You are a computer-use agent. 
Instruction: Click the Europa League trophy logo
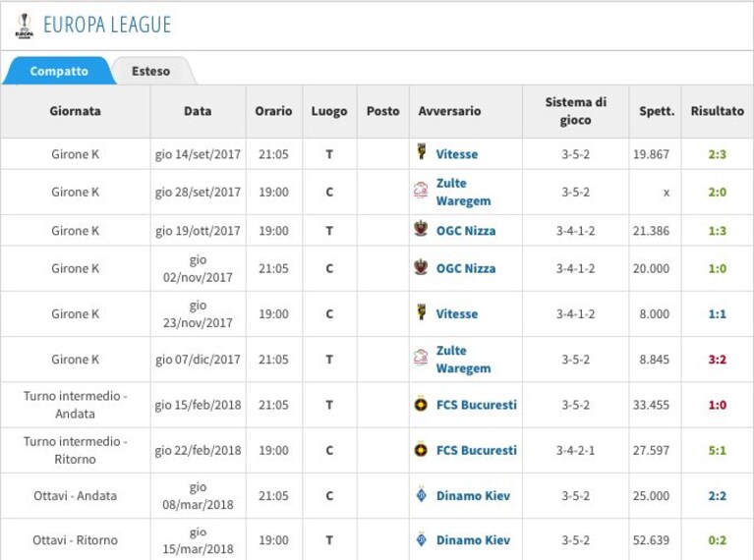pyautogui.click(x=24, y=26)
